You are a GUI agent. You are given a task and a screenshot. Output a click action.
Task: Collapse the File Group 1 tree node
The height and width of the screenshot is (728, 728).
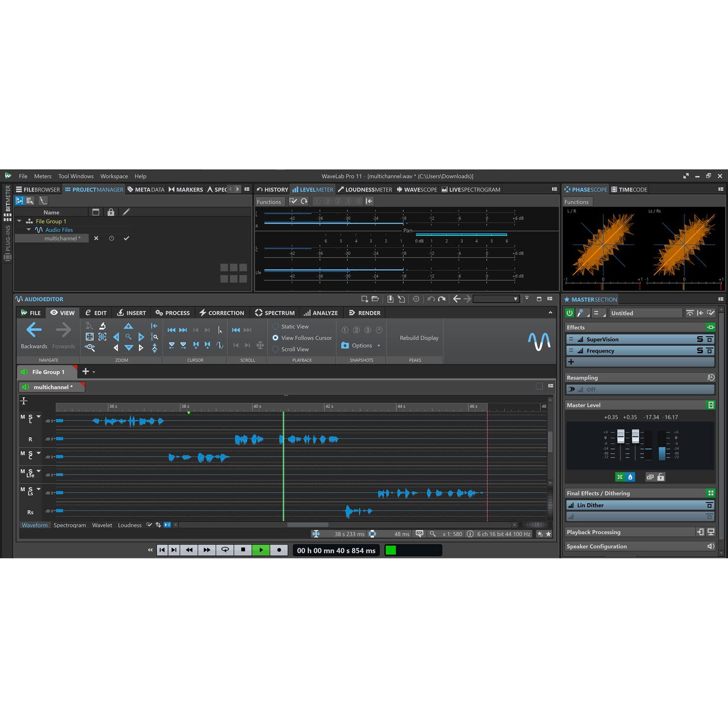point(19,221)
